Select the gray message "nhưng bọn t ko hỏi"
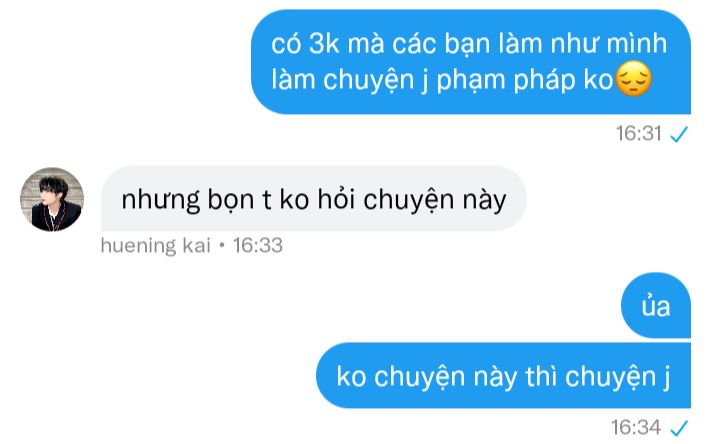The width and height of the screenshot is (720, 444). [314, 198]
